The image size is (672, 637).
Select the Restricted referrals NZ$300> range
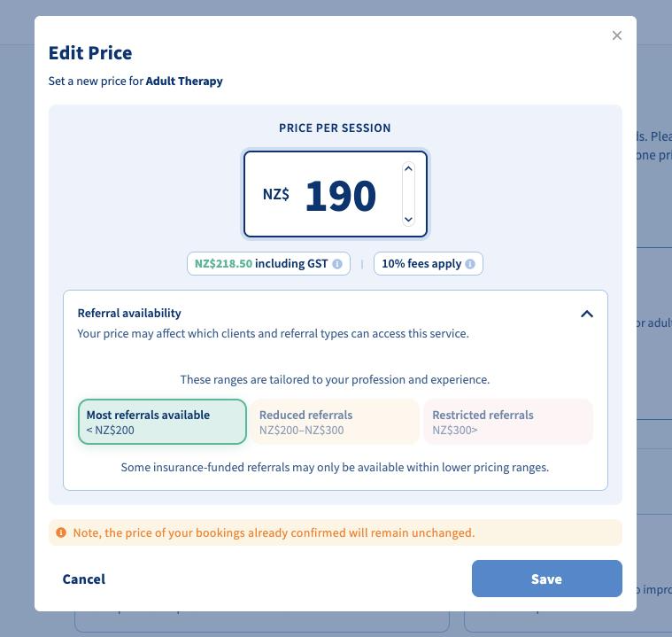point(508,422)
